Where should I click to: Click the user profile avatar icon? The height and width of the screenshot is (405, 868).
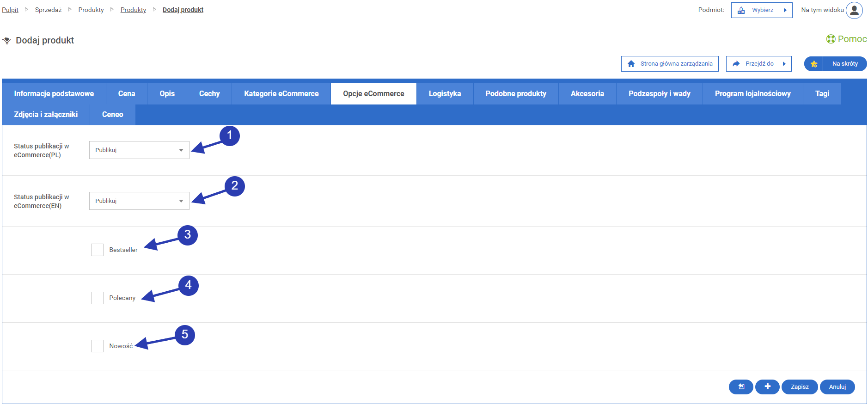point(854,10)
